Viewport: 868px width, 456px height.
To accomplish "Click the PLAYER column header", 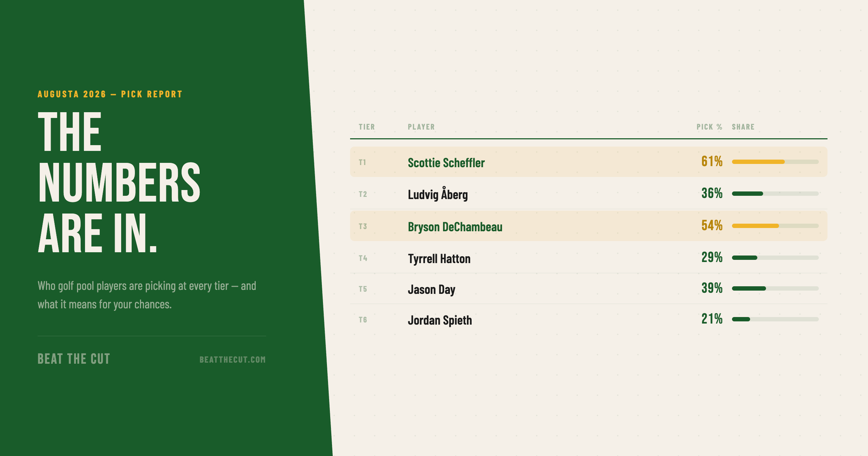I will (421, 127).
